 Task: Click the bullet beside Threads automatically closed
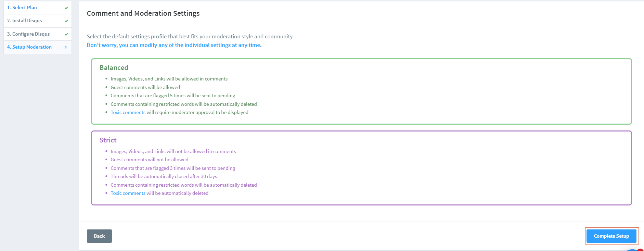[106, 176]
